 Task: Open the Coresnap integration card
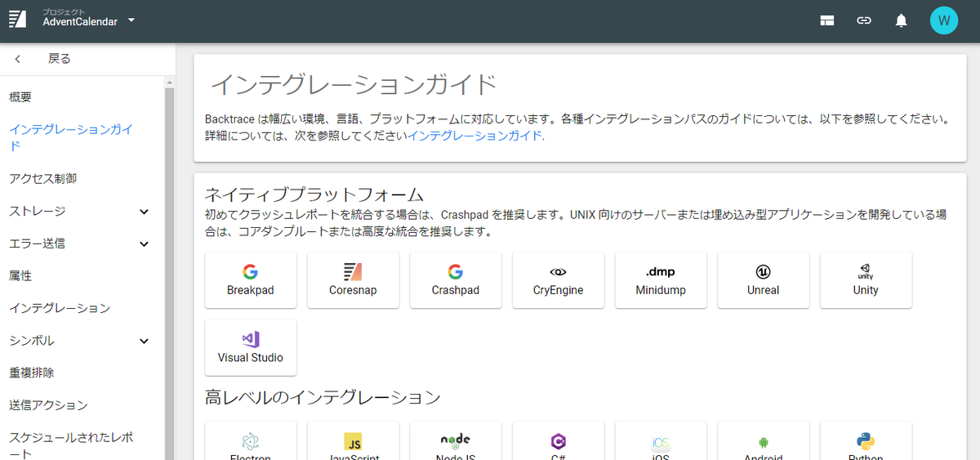pyautogui.click(x=353, y=280)
